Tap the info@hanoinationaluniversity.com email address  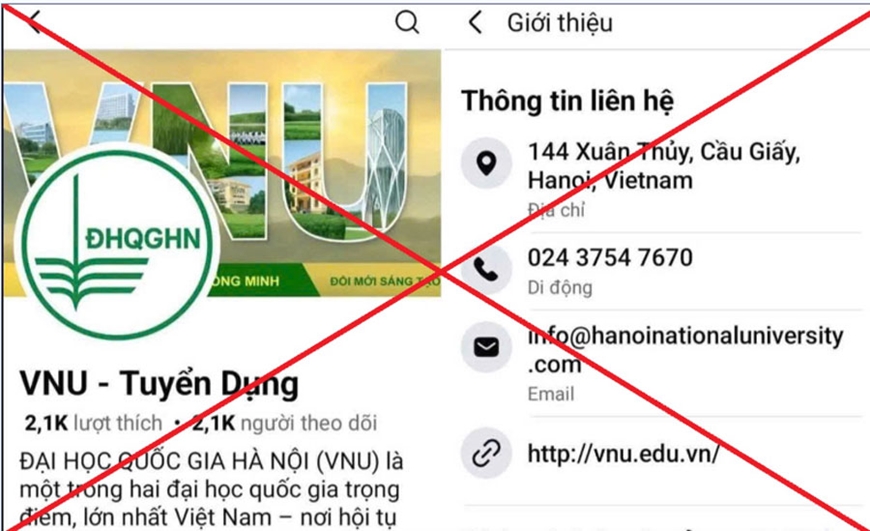[x=685, y=350]
